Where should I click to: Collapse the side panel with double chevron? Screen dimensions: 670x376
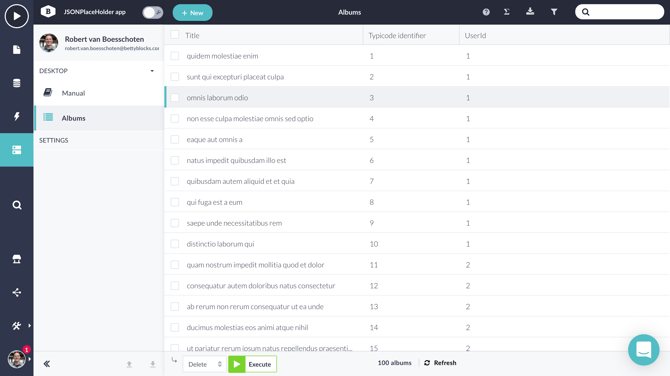click(47, 364)
